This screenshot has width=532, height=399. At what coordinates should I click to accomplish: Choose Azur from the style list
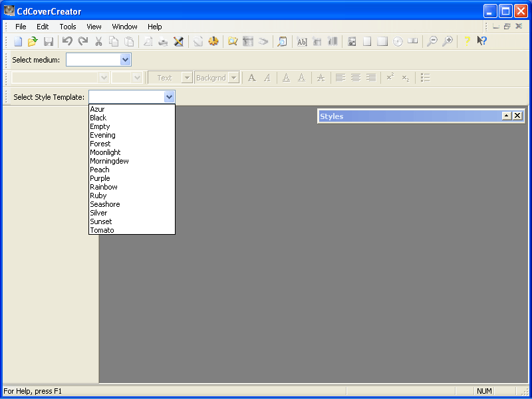coord(132,109)
